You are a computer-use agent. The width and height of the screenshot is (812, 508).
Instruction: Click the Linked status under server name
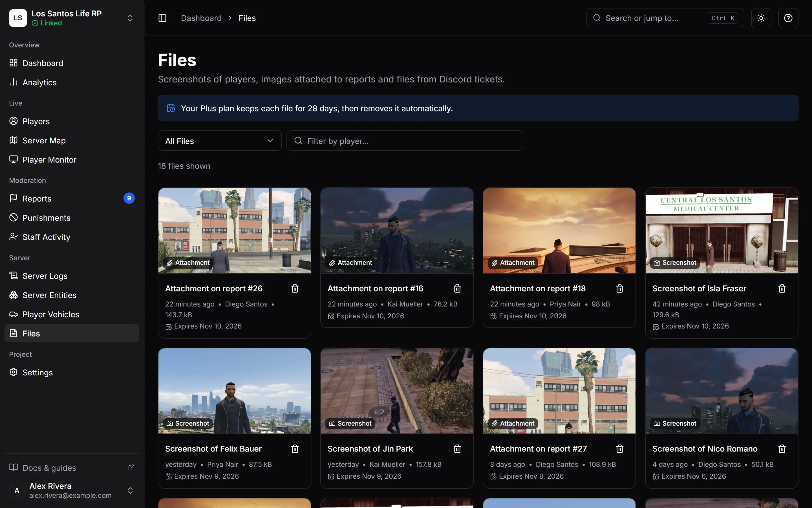[47, 23]
